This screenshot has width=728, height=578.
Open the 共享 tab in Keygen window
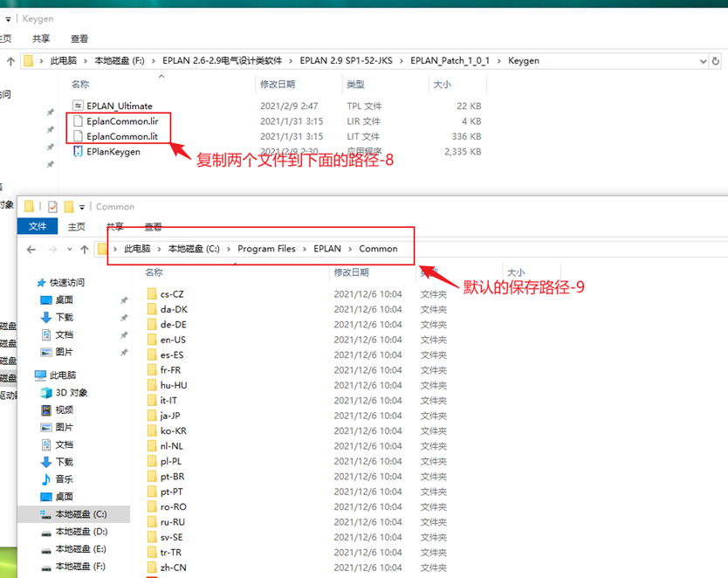41,38
